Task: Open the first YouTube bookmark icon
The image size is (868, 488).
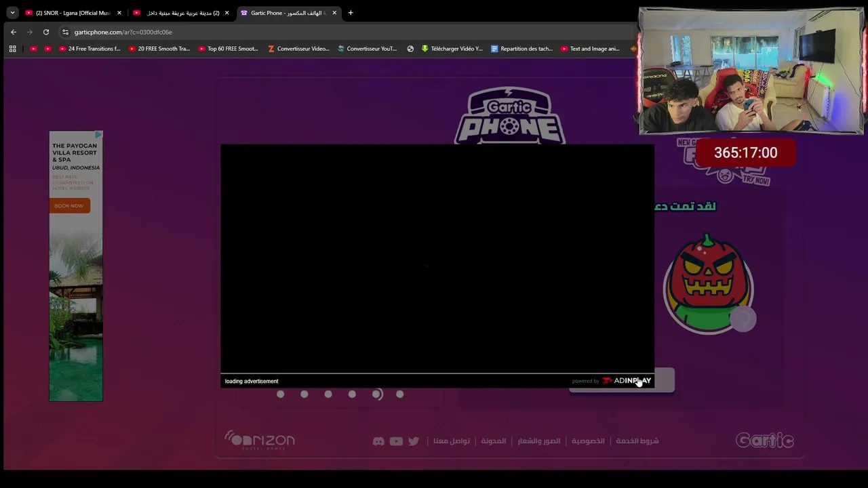Action: (x=33, y=49)
